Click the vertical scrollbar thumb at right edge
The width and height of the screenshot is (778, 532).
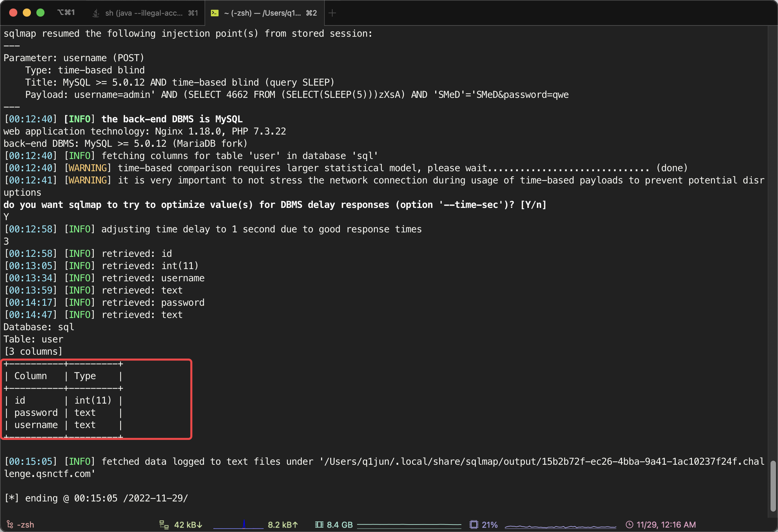[x=773, y=486]
